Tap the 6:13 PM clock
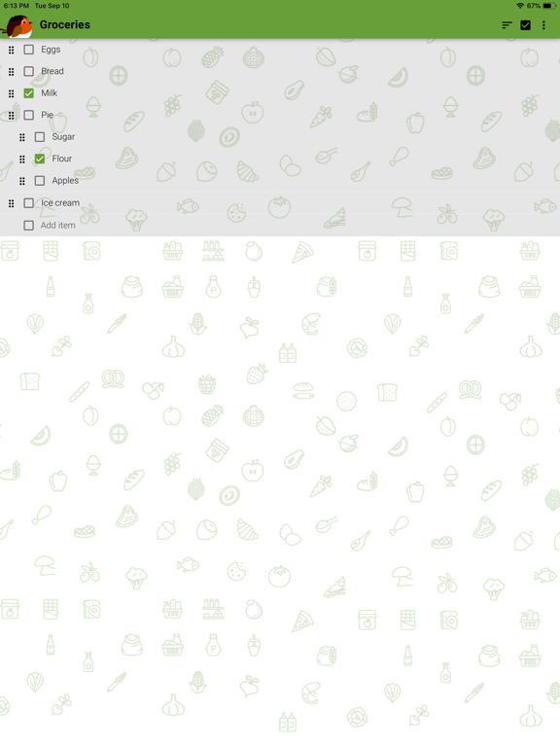This screenshot has width=560, height=747. (x=17, y=6)
